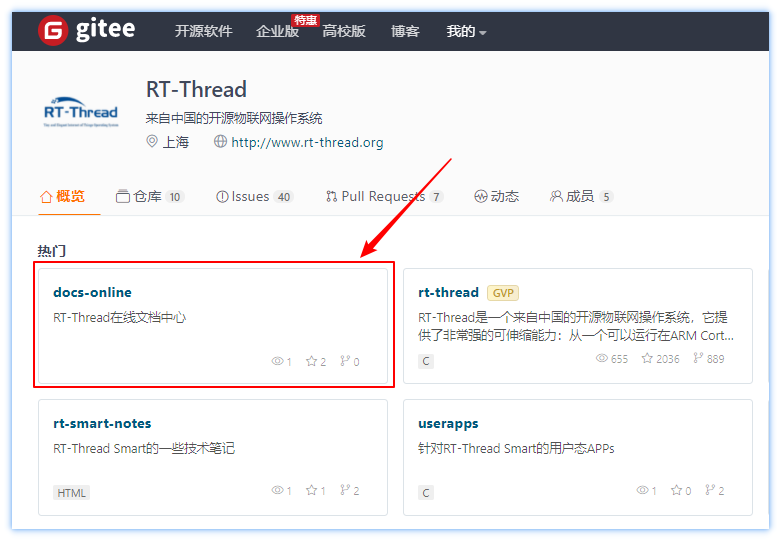Screen dimensions: 781x541
Task: Switch to the Pull Requests tab
Action: 384,196
